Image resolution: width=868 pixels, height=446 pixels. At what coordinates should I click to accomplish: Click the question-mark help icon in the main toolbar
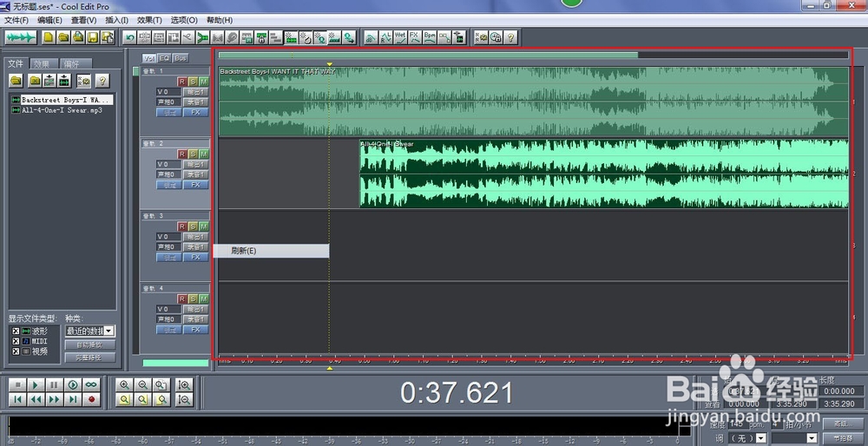[x=510, y=37]
